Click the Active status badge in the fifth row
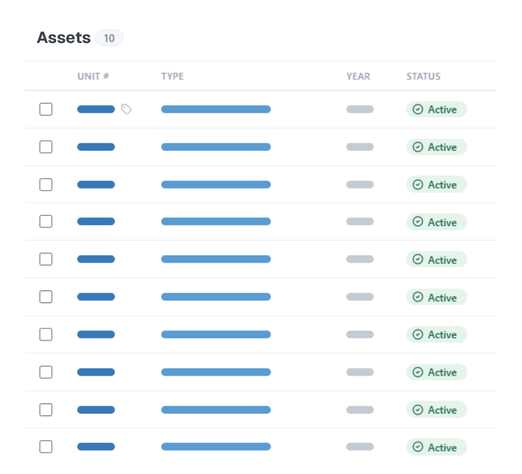522x474 pixels. click(x=436, y=259)
